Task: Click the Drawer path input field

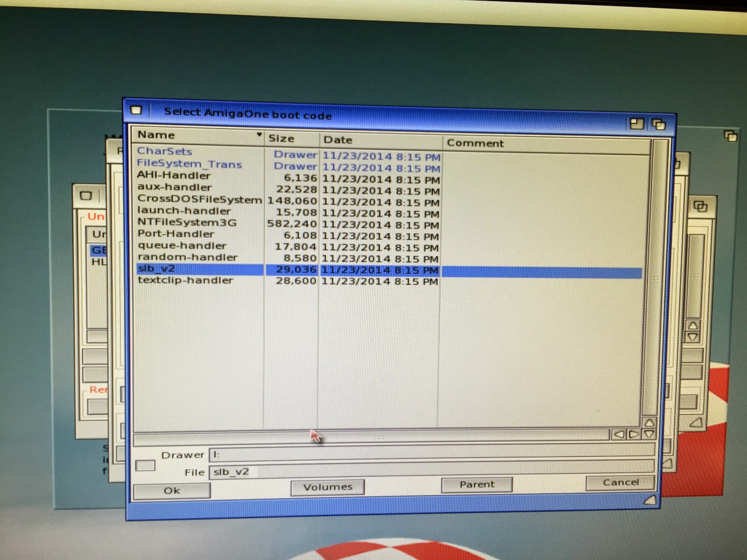Action: tap(432, 453)
